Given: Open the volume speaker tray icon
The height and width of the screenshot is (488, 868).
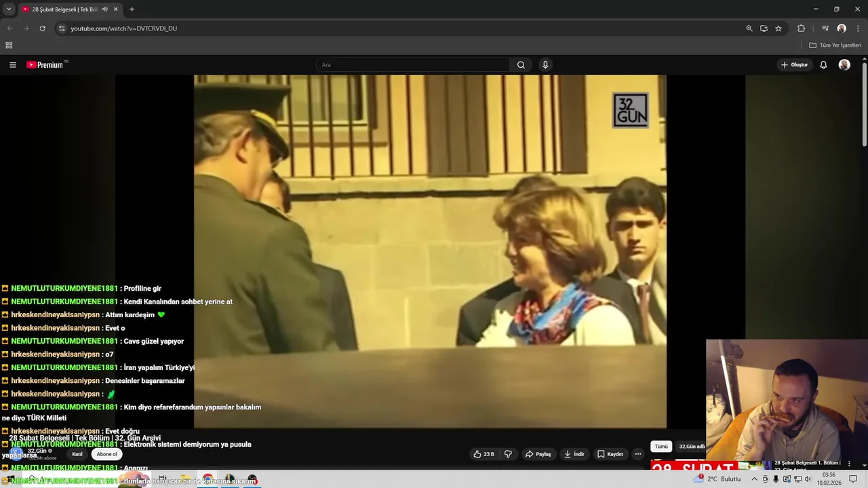Looking at the screenshot, I should [x=808, y=479].
